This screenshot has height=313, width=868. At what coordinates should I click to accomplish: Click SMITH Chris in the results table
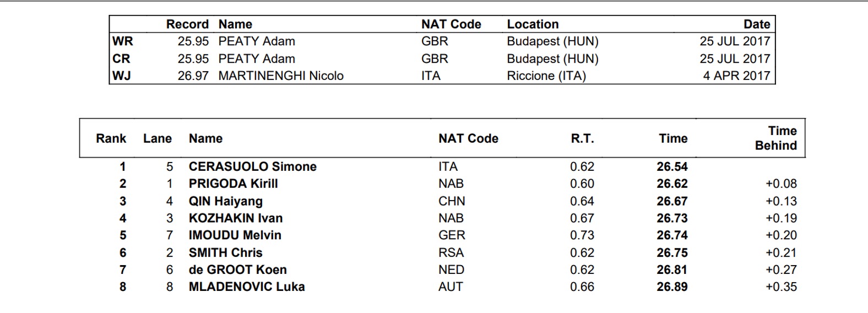pos(225,252)
